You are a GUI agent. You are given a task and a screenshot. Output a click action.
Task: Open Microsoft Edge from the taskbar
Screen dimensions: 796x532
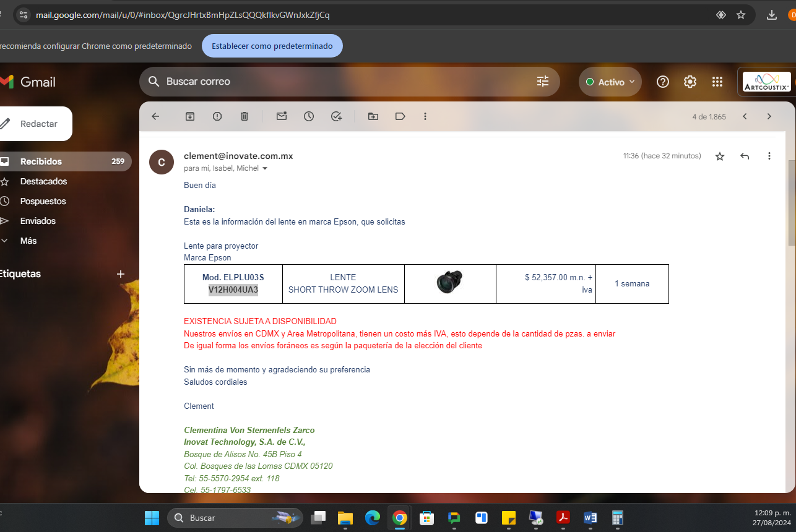pyautogui.click(x=372, y=518)
